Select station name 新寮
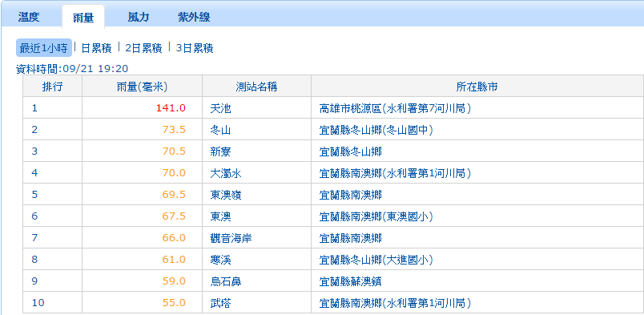The width and height of the screenshot is (644, 315). pos(220,151)
